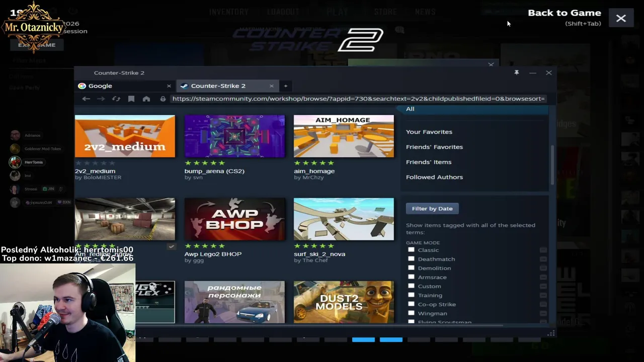644x362 pixels.
Task: Click the exclude minus icon for Co-op Strike
Action: pyautogui.click(x=543, y=304)
